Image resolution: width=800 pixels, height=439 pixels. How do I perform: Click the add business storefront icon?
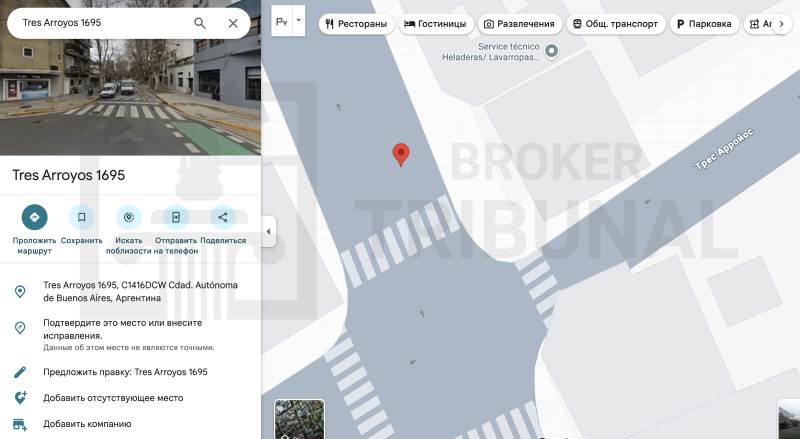click(x=20, y=424)
